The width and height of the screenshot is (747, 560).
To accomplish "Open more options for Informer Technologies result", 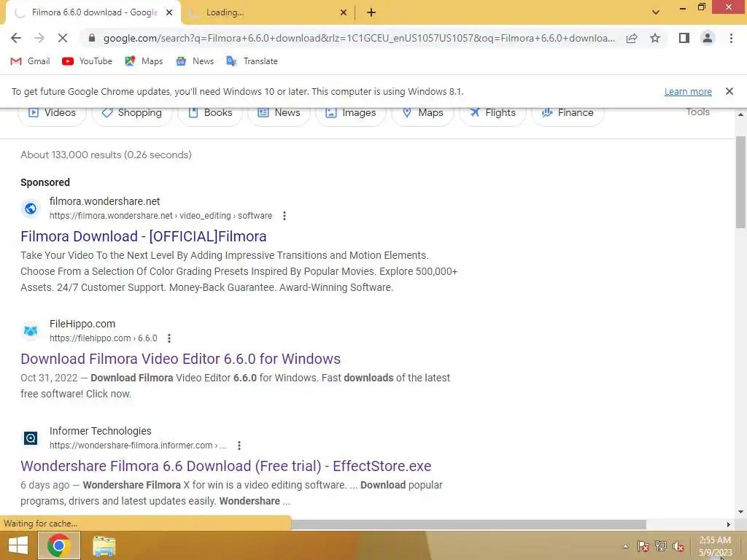I will click(239, 446).
